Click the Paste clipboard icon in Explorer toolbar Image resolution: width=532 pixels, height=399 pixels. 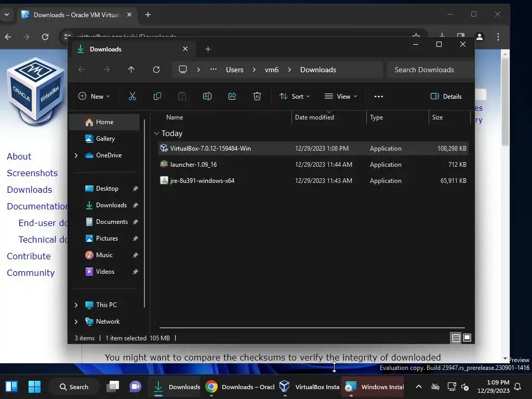point(182,96)
